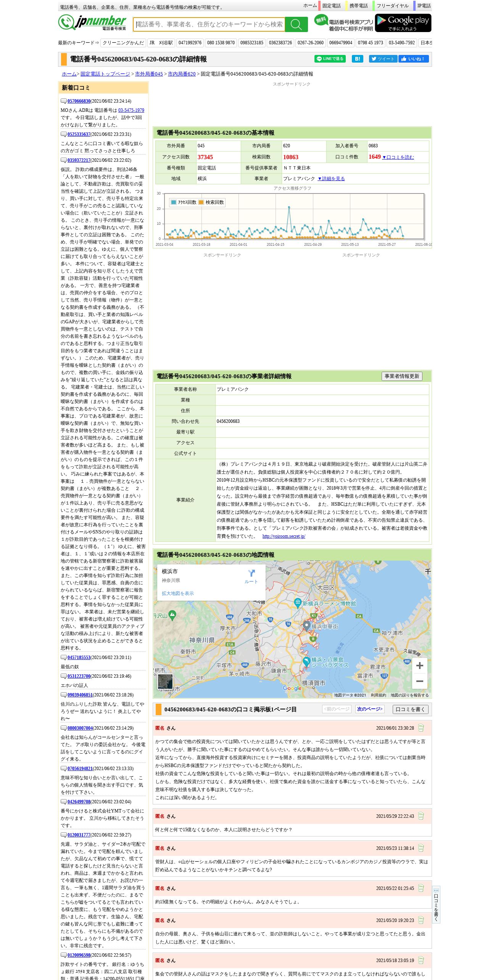Screen dimensions: 490x980
Task: Follow the ホーム breadcrumb link
Action: (x=69, y=74)
